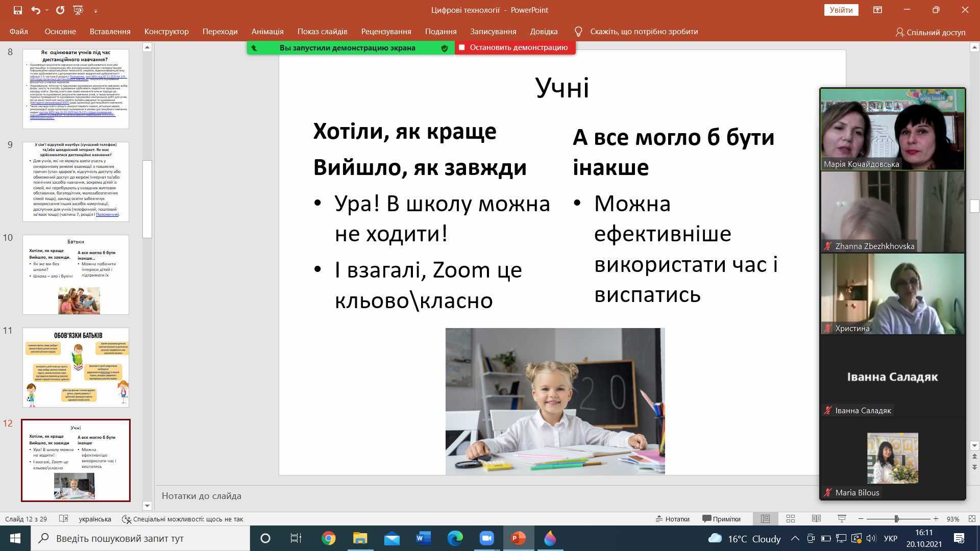Toggle the Примітки comments pane
The width and height of the screenshot is (980, 551).
click(721, 519)
